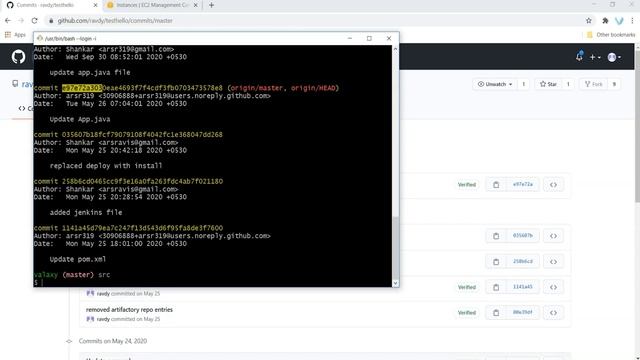Maximize the bash terminal window
The width and height of the screenshot is (640, 360).
(x=369, y=38)
